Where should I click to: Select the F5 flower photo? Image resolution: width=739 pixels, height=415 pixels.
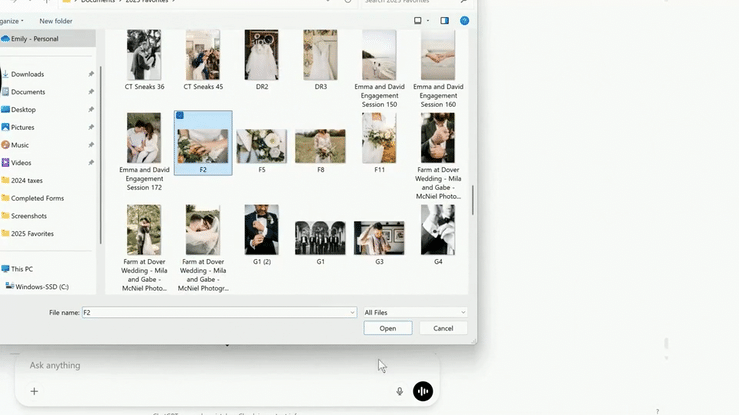[262, 146]
